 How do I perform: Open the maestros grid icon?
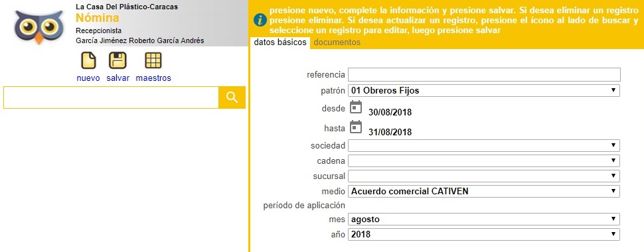(153, 61)
